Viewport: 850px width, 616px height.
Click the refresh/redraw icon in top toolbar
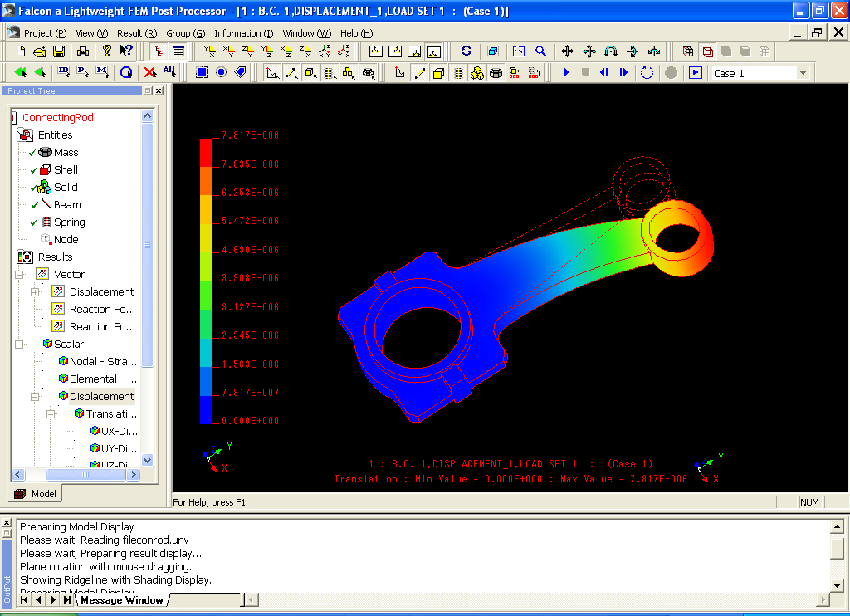[467, 51]
